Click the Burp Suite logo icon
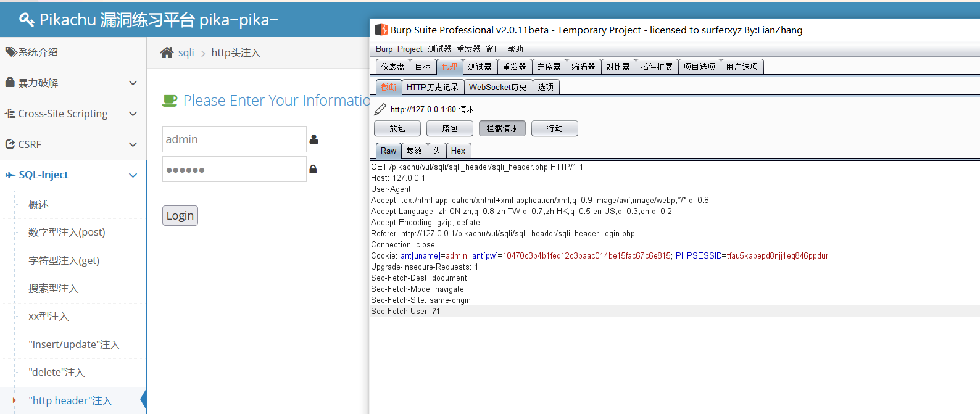The image size is (980, 414). 381,30
